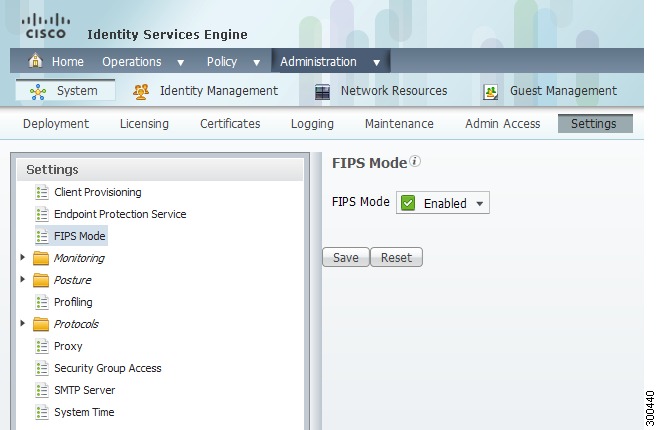
Task: Click the Monitoring folder icon
Action: (x=41, y=258)
